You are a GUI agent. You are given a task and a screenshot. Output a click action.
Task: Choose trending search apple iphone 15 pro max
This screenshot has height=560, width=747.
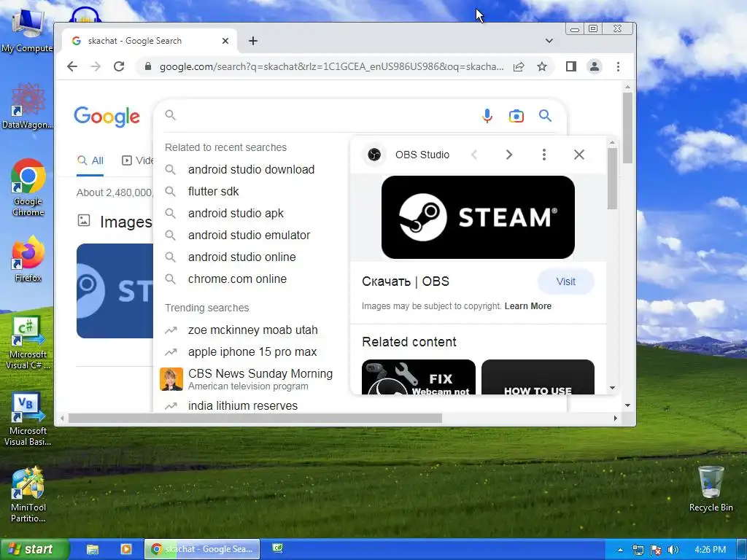(x=252, y=352)
